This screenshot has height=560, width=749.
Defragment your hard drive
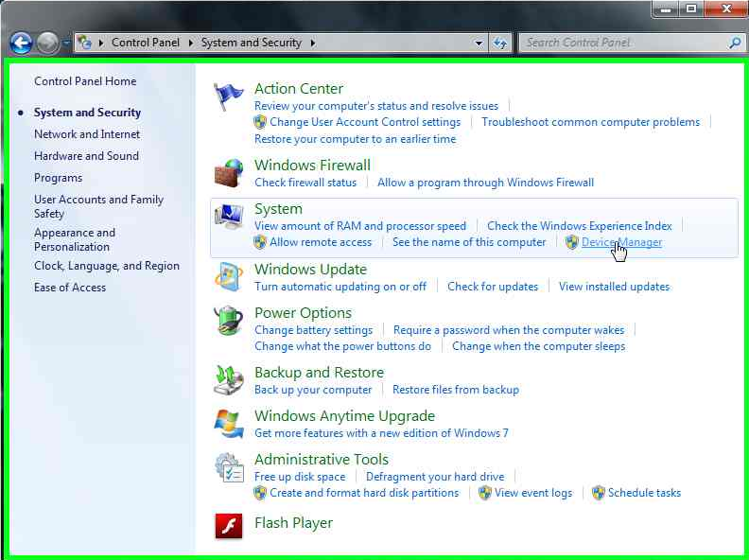pyautogui.click(x=435, y=477)
